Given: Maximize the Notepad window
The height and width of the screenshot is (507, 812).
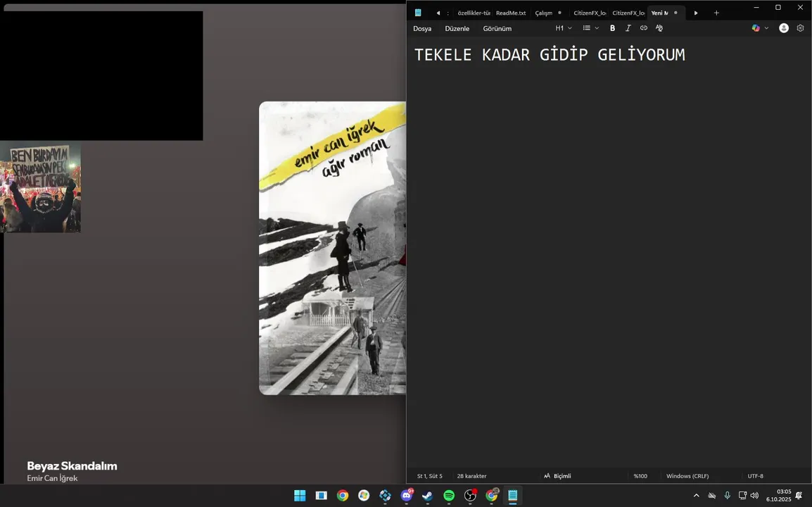Looking at the screenshot, I should (778, 7).
